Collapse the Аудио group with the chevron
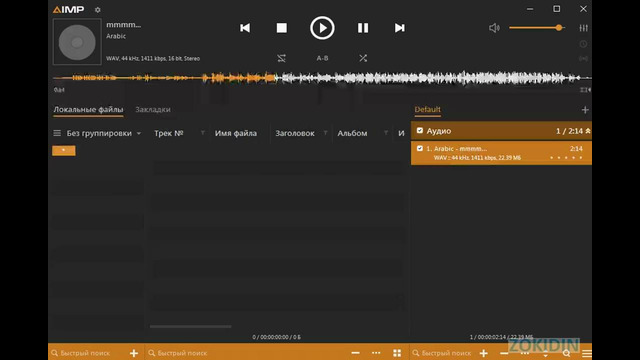The height and width of the screenshot is (360, 640). point(588,131)
